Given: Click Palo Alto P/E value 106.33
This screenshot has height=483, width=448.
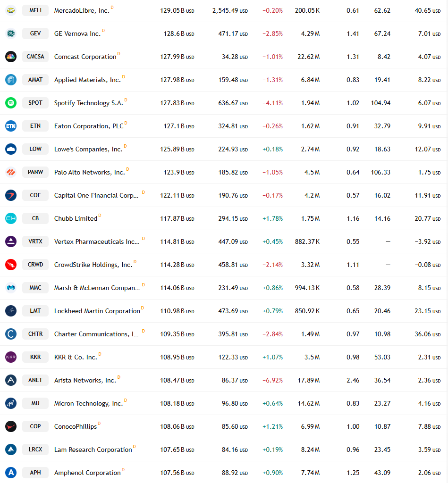Looking at the screenshot, I should pos(380,173).
